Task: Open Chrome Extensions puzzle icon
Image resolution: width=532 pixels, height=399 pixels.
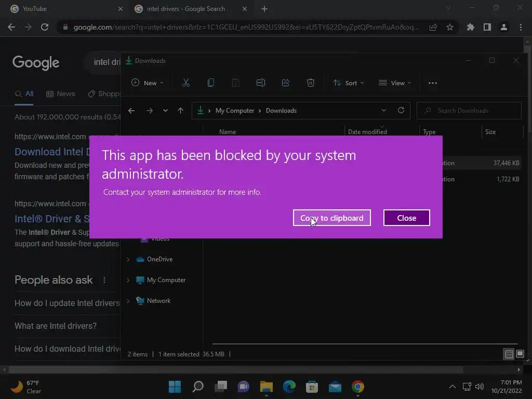Action: [x=471, y=27]
